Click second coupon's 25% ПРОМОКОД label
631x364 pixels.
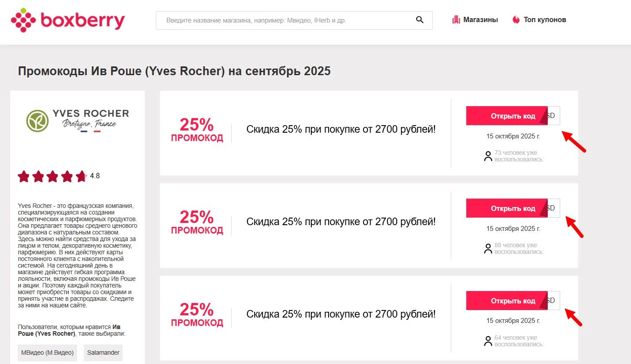(197, 222)
